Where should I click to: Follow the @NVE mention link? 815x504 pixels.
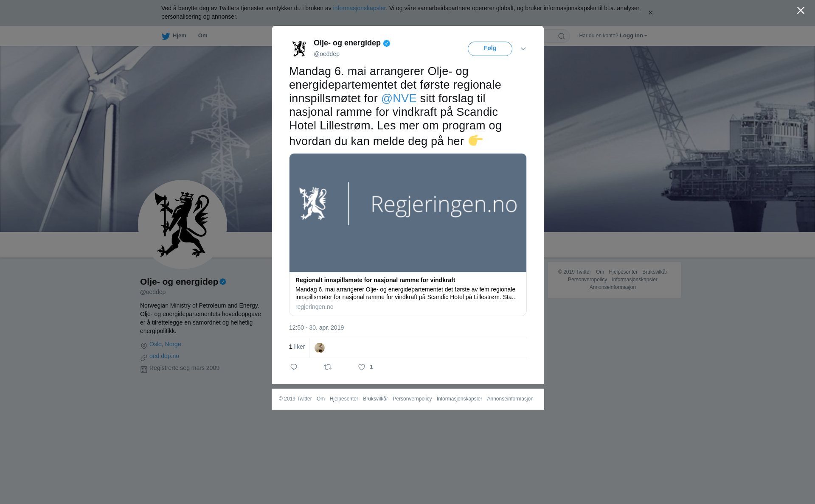[399, 98]
